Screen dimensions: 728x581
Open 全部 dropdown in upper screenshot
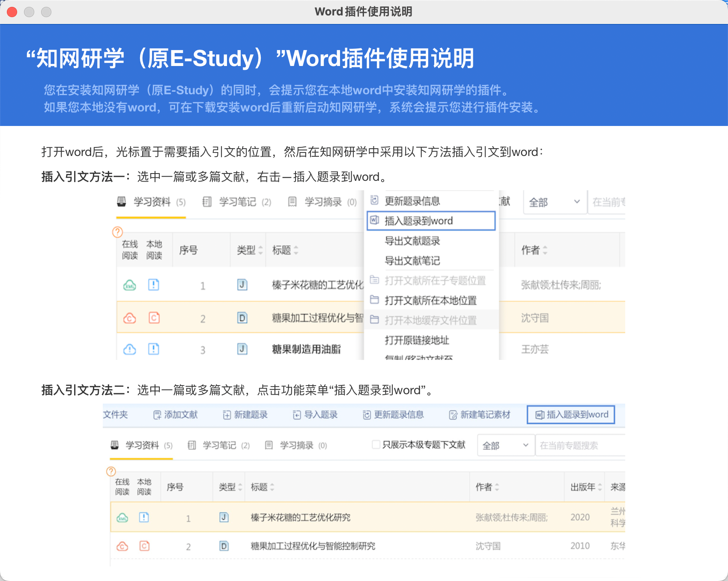click(555, 202)
